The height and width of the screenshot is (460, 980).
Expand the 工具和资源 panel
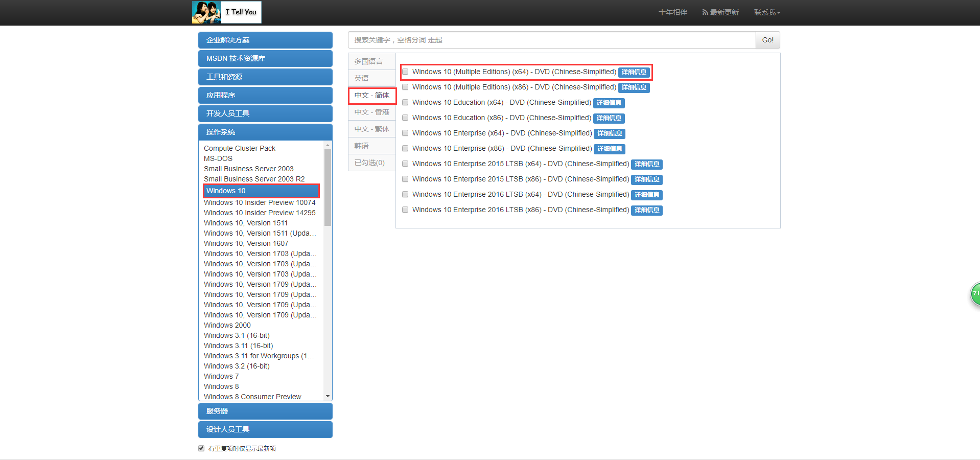265,77
